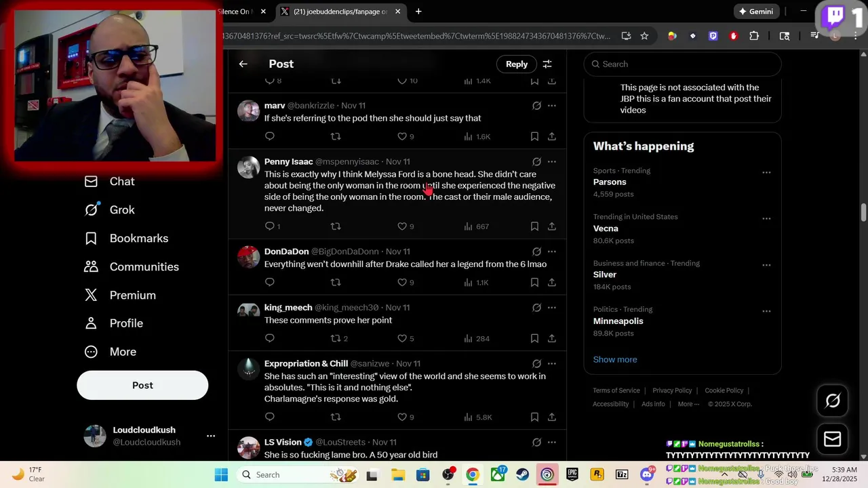
Task: Reply to DonDaDon's comment
Action: point(270,282)
